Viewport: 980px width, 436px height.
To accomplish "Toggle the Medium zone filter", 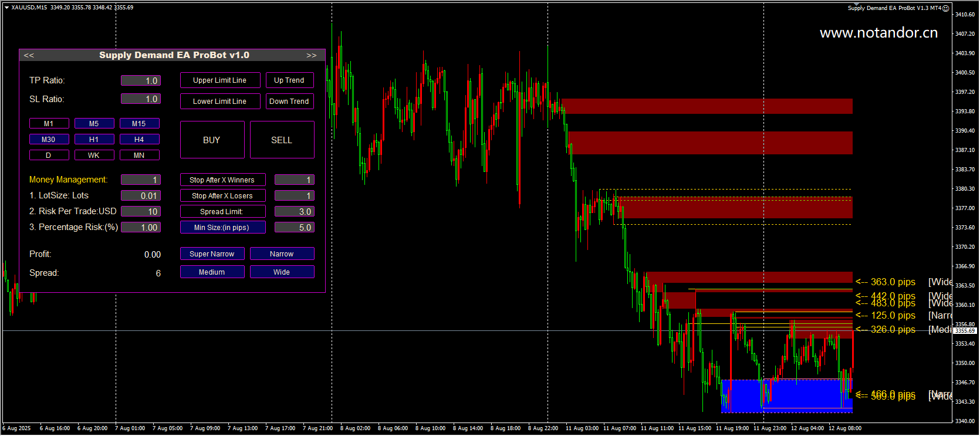I will pyautogui.click(x=212, y=272).
